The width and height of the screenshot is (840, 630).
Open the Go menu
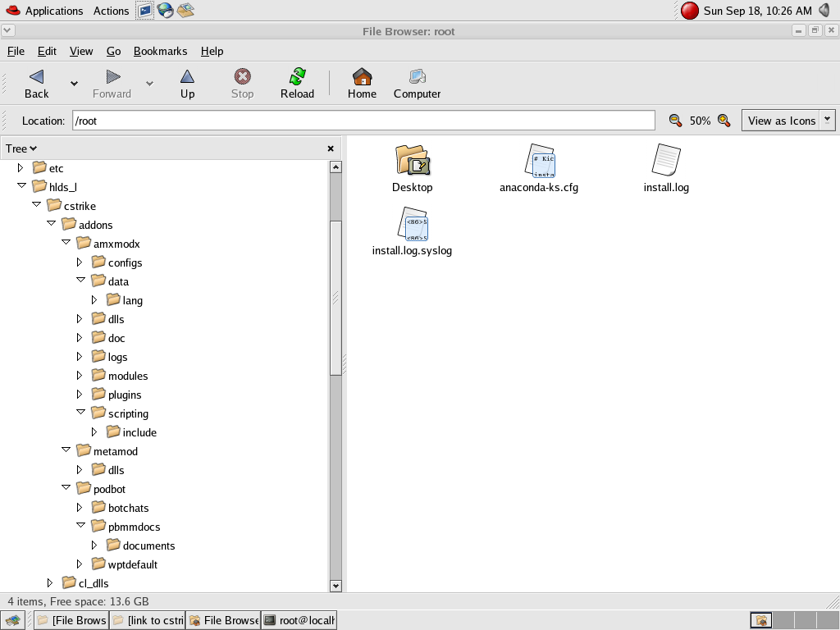113,51
